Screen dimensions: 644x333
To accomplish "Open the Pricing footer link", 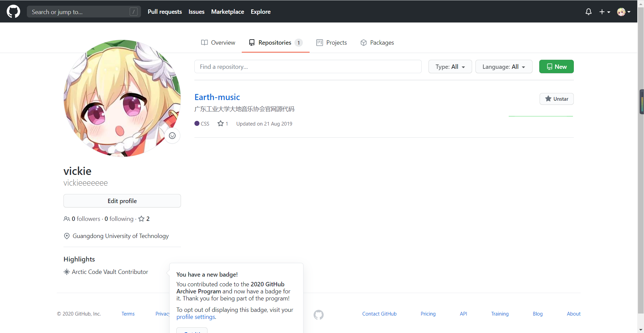I will 428,314.
